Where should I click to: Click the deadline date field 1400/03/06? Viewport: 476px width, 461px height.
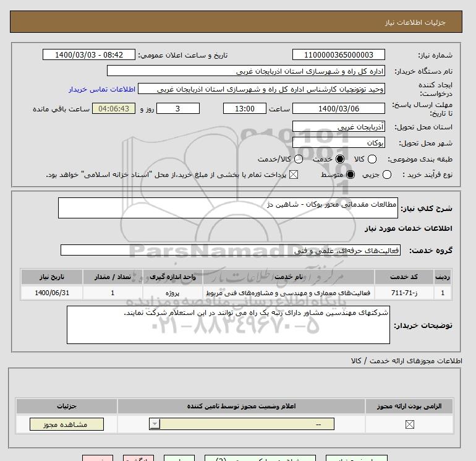(x=339, y=108)
